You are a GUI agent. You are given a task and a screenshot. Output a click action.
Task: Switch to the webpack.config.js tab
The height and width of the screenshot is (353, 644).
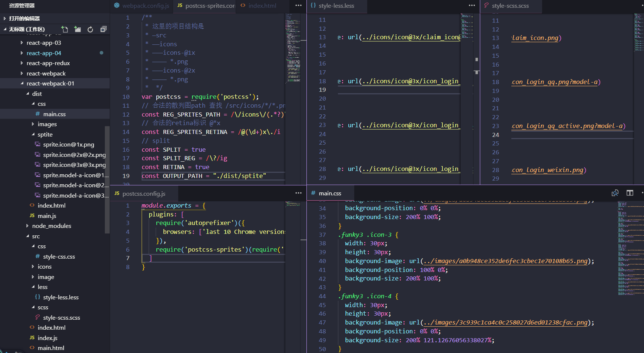pos(142,6)
